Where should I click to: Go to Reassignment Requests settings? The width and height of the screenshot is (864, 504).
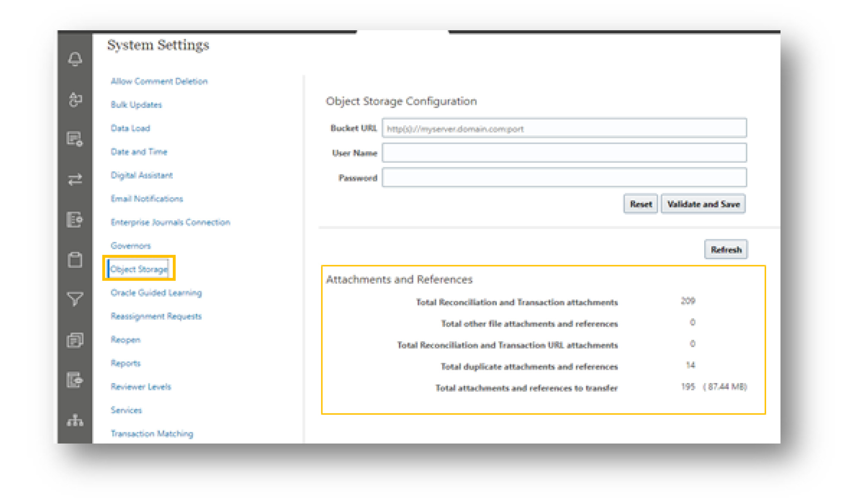click(x=156, y=316)
